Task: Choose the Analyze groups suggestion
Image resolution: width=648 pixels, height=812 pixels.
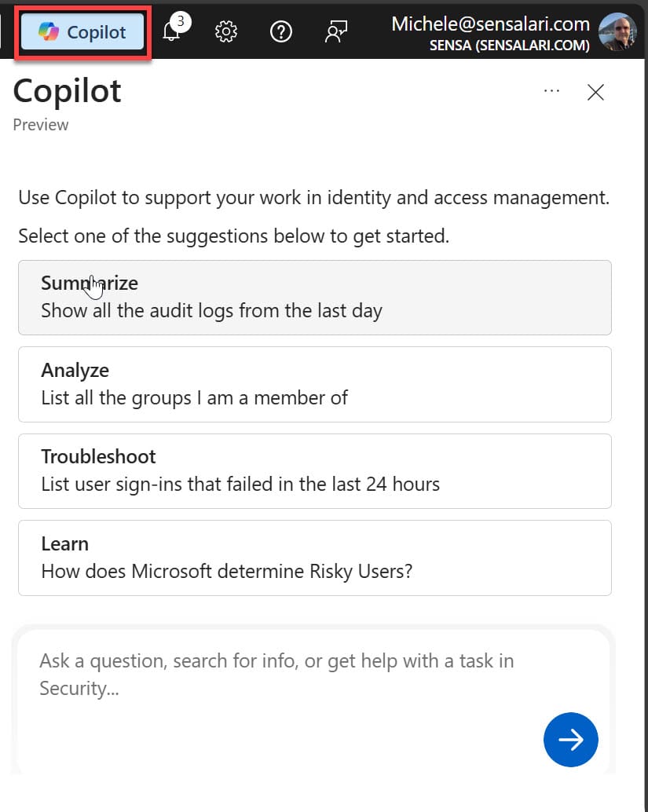Action: pos(314,384)
